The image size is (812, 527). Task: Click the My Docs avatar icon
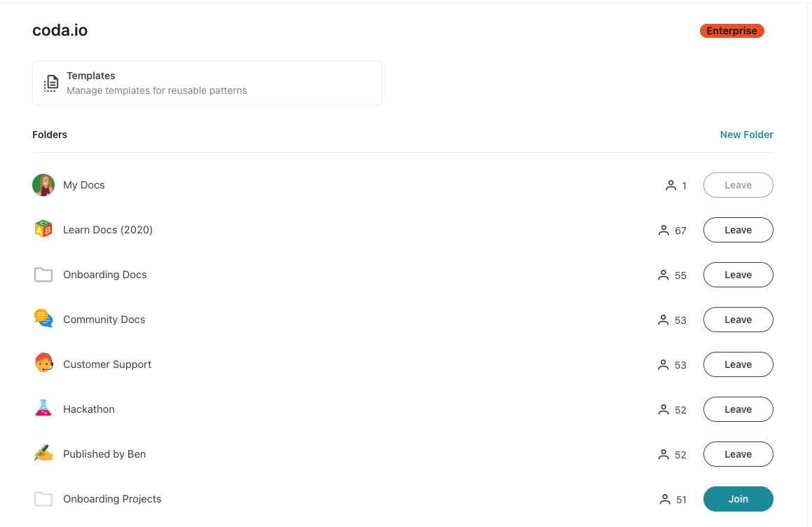pyautogui.click(x=43, y=185)
